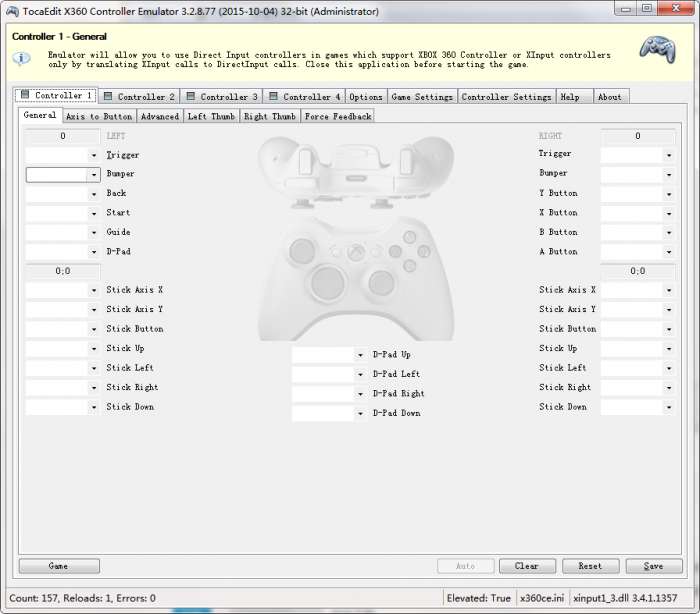This screenshot has height=614, width=700.
Task: Expand the D-Pad Up dropdown
Action: coord(360,355)
